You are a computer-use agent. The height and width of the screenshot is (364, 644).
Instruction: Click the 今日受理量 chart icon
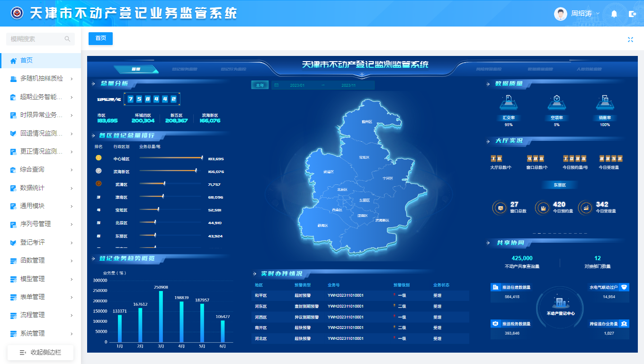(x=586, y=208)
